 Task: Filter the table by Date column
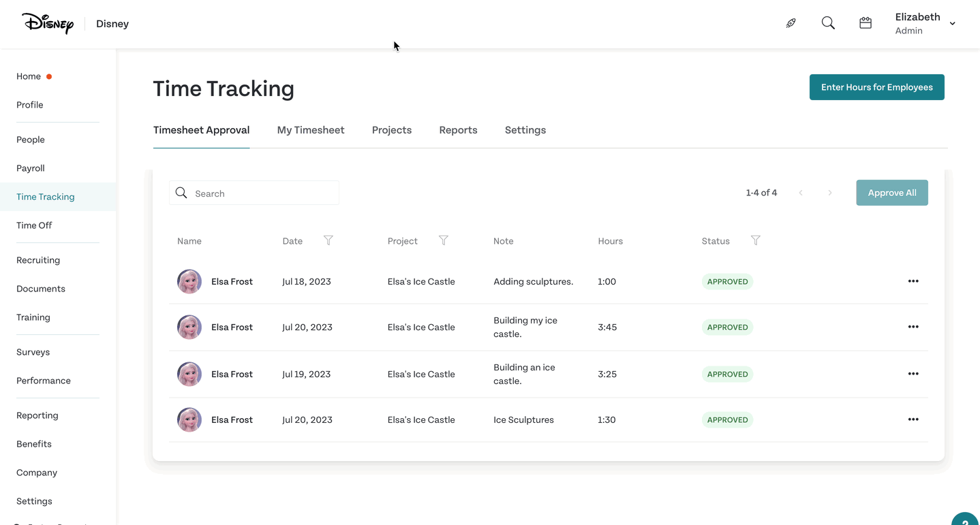click(328, 240)
